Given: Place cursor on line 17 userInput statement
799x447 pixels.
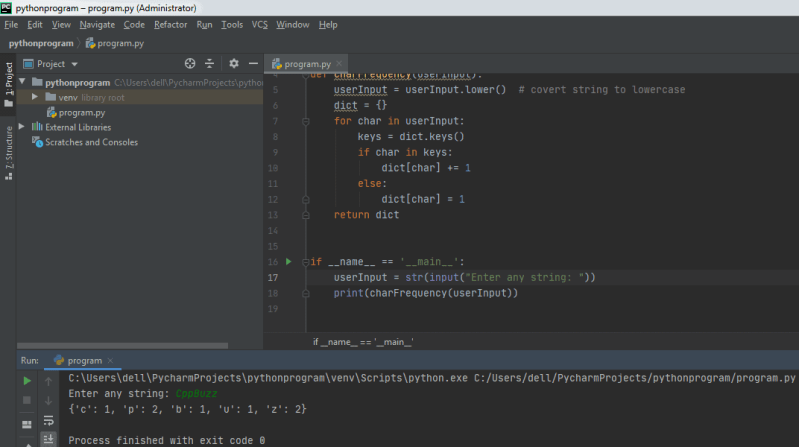Looking at the screenshot, I should tap(464, 277).
